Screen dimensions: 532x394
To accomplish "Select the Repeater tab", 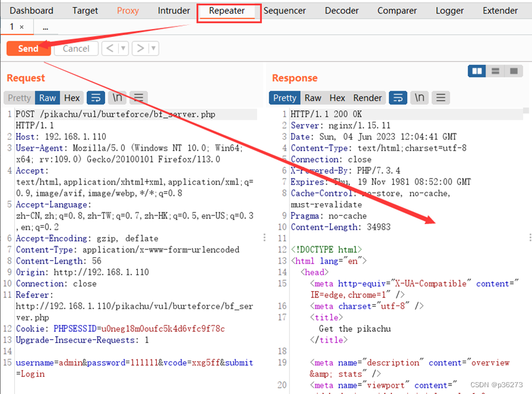I will (x=227, y=11).
